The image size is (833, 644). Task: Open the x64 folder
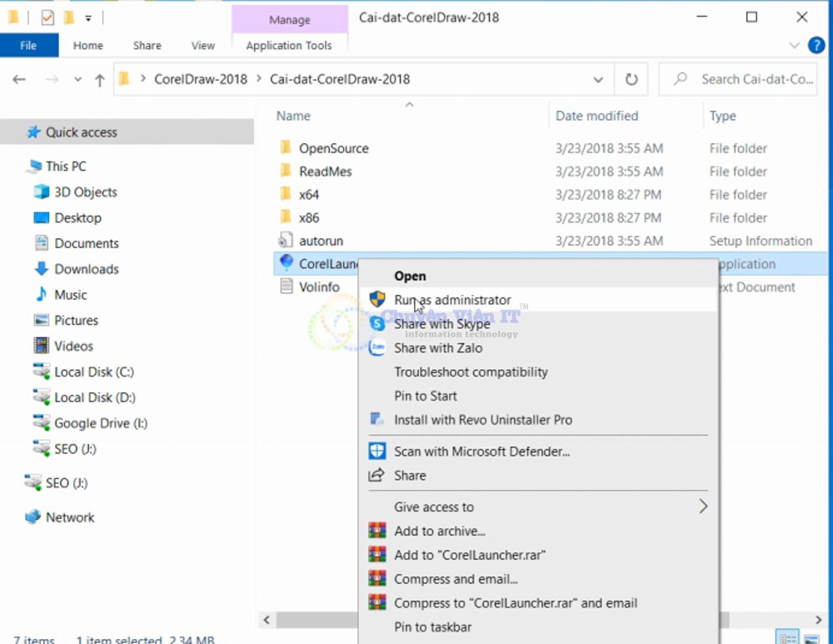click(312, 195)
